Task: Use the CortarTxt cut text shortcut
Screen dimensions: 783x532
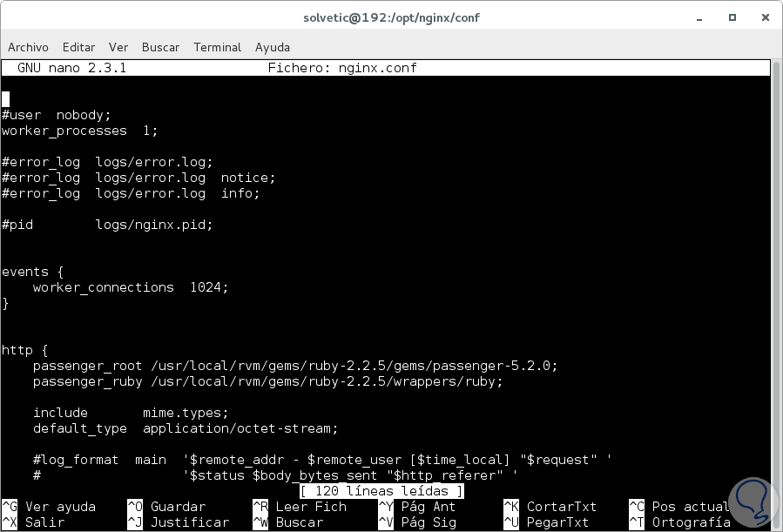Action: 557,506
